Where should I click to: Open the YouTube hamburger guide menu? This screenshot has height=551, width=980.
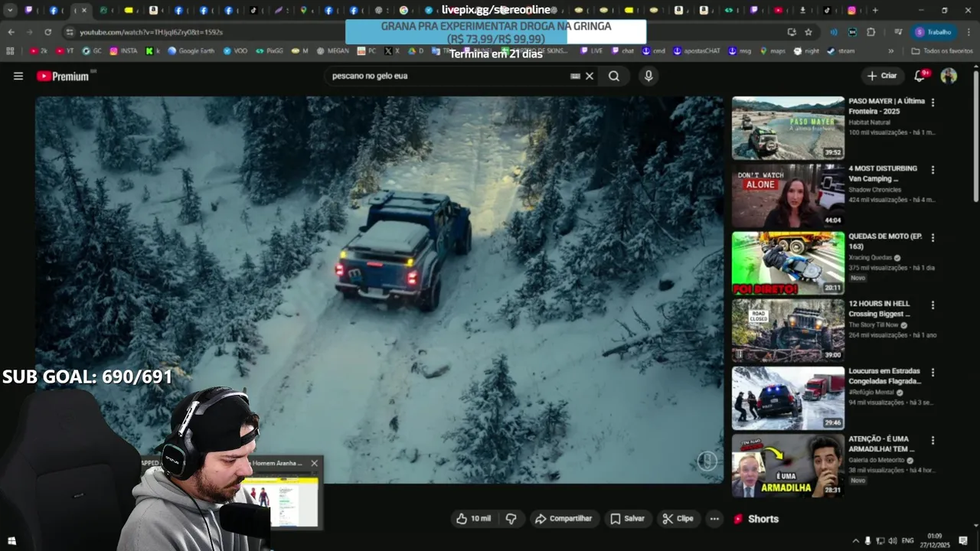click(18, 76)
